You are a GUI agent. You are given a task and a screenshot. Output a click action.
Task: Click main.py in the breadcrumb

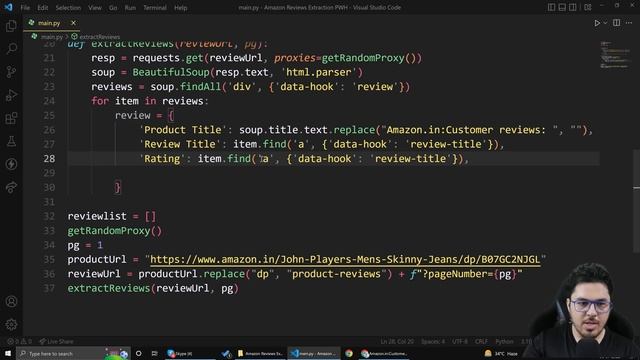[52, 37]
